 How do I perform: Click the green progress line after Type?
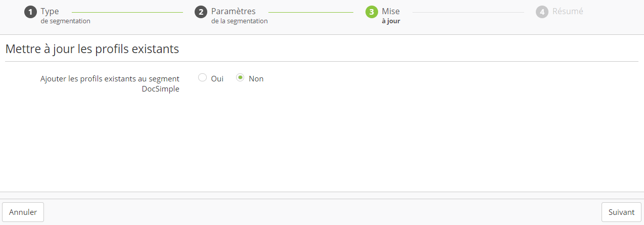tap(127, 12)
